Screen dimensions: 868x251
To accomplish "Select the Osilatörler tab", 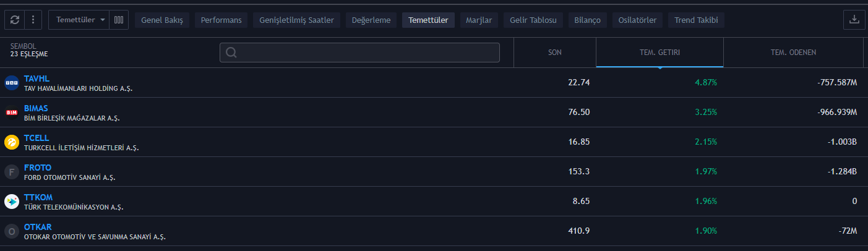I will 637,20.
